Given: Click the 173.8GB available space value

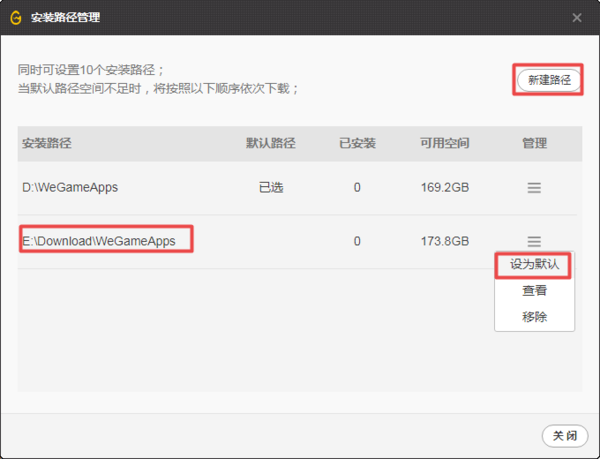Looking at the screenshot, I should [445, 241].
